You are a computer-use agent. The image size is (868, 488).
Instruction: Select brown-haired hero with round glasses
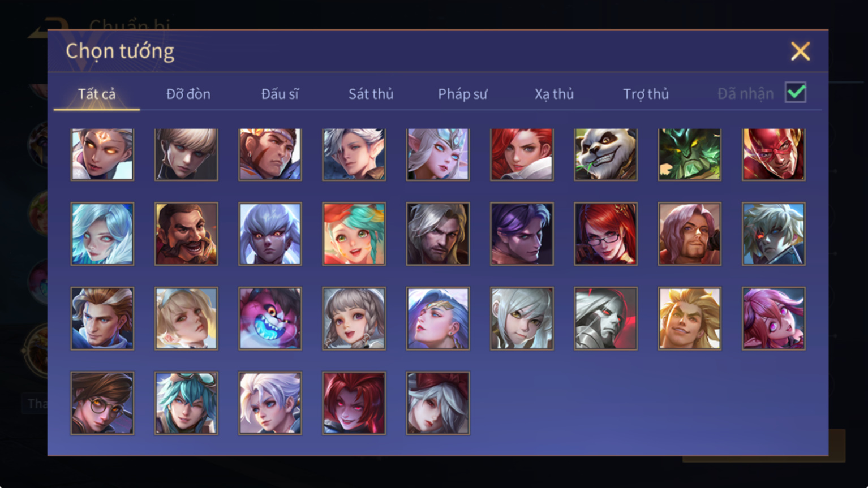pyautogui.click(x=102, y=403)
